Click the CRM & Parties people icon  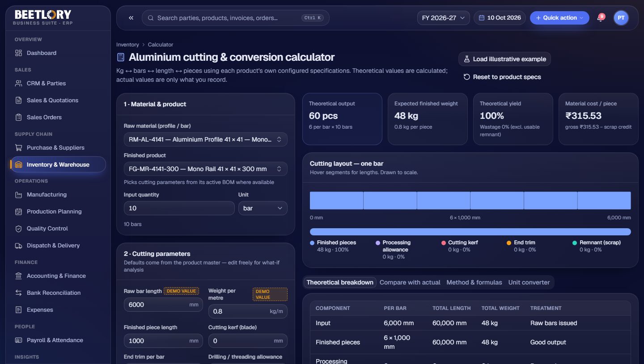tap(18, 84)
